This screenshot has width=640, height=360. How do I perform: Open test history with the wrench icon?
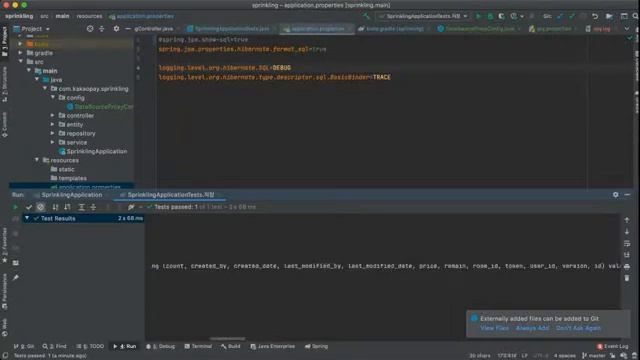point(131,207)
